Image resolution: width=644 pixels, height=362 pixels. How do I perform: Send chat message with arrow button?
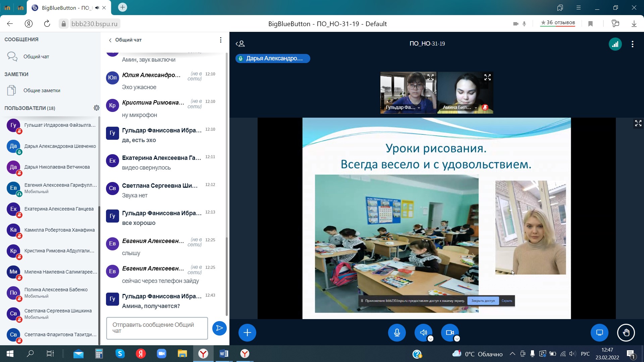point(219,328)
